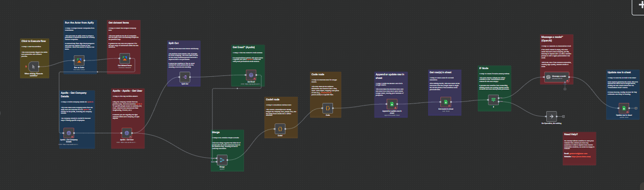This screenshot has width=644, height=190.
Task: Open the Split Out node
Action: (x=185, y=77)
